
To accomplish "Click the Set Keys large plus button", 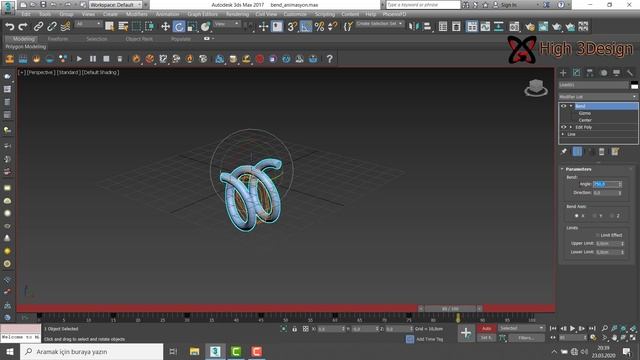I will 466,333.
